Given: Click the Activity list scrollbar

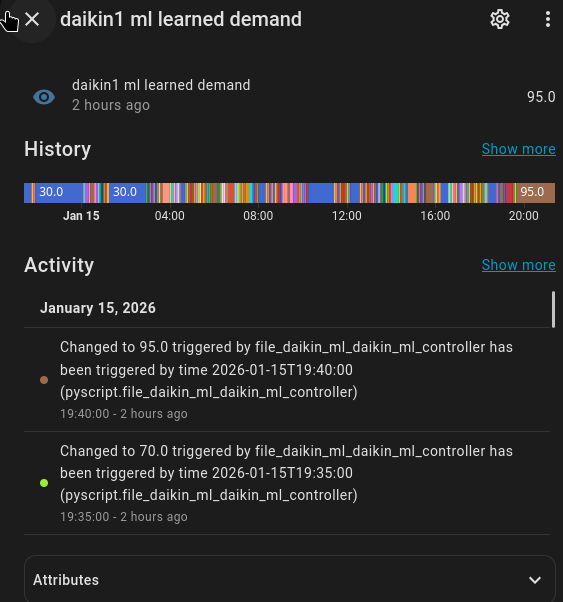Looking at the screenshot, I should coord(553,309).
